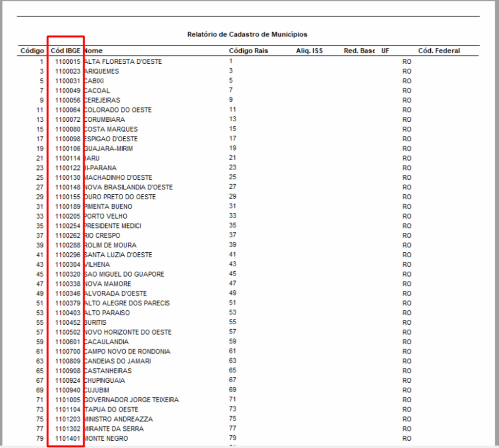Viewport: 499px width, 448px height.
Task: Select the 'Nome' column header
Action: pyautogui.click(x=93, y=51)
